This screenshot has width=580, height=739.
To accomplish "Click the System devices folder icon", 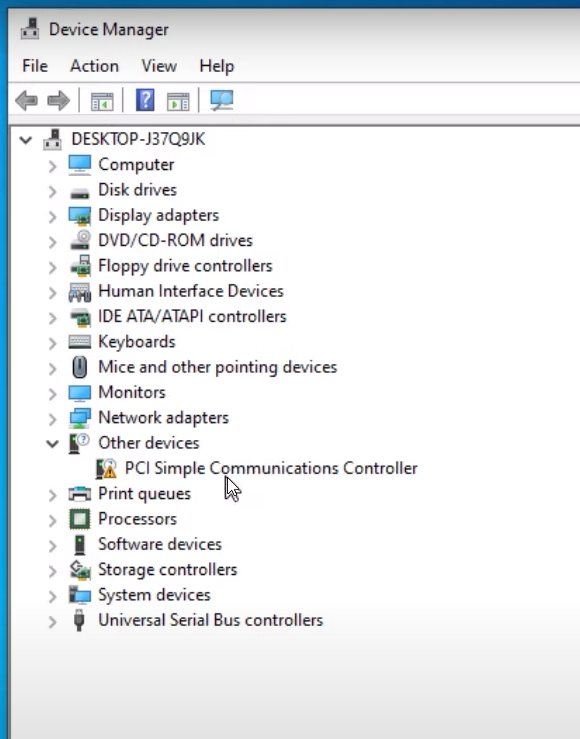I will pos(80,595).
